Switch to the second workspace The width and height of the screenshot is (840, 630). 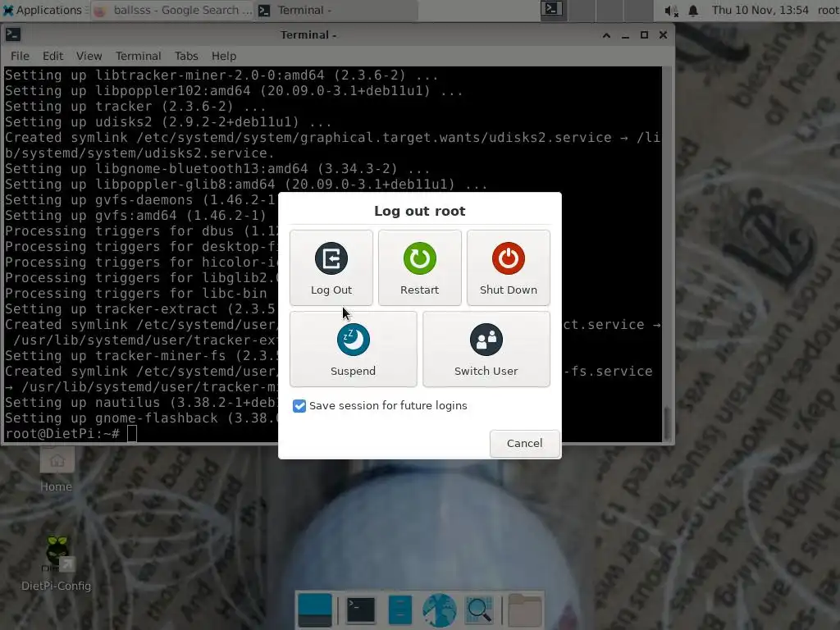(581, 10)
